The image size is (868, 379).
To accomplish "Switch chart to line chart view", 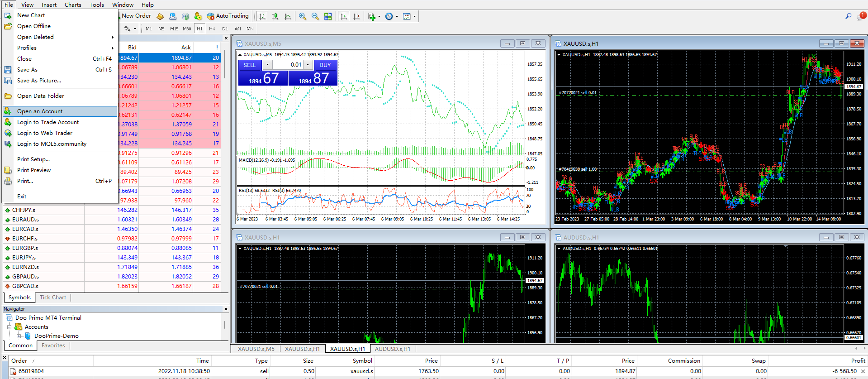I will 288,16.
